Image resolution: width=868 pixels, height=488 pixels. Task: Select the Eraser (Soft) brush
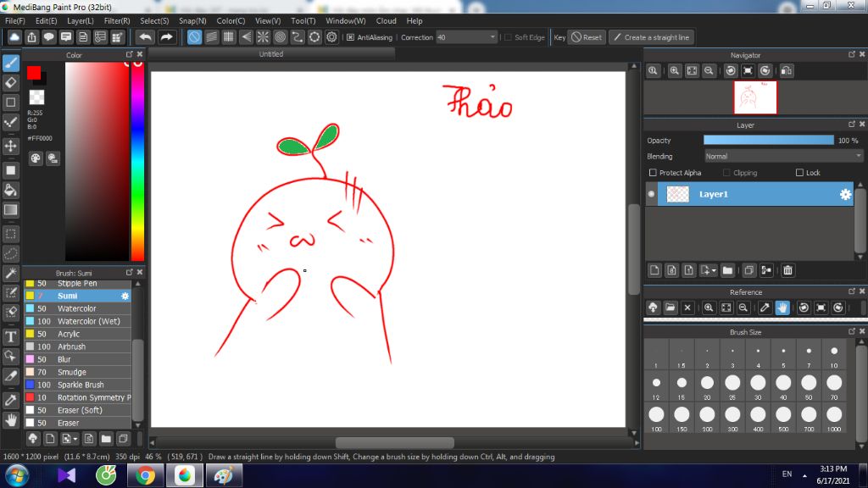tap(77, 411)
